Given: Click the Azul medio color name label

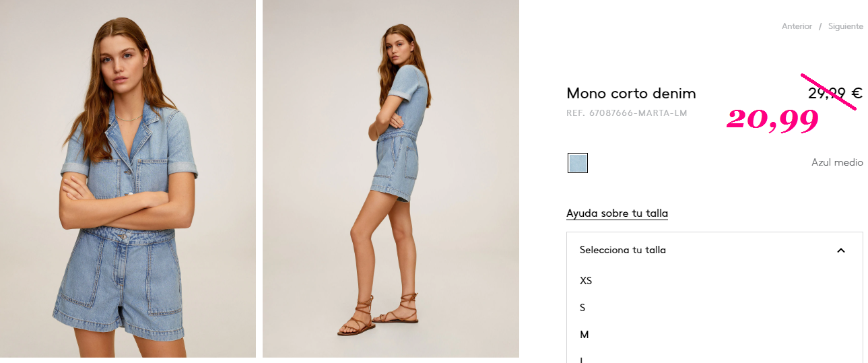Looking at the screenshot, I should [x=837, y=162].
